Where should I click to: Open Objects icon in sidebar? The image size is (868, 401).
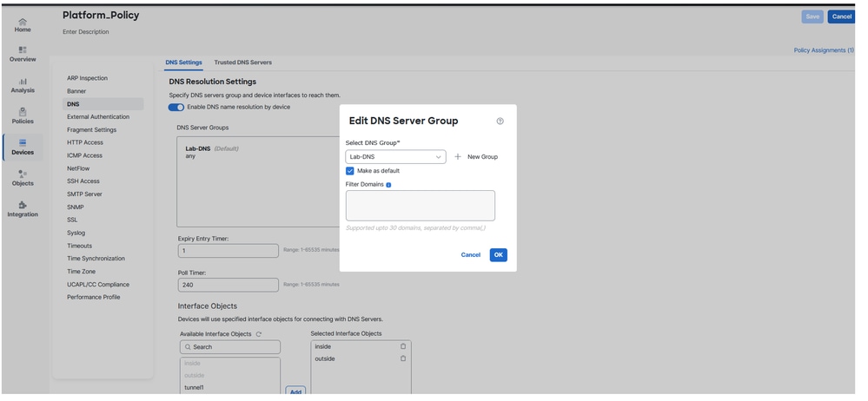23,174
